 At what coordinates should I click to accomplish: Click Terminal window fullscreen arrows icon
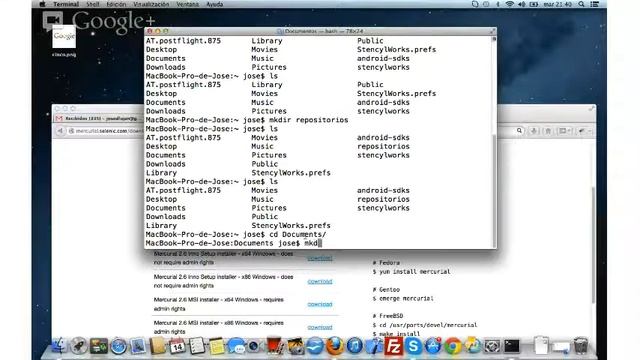492,31
